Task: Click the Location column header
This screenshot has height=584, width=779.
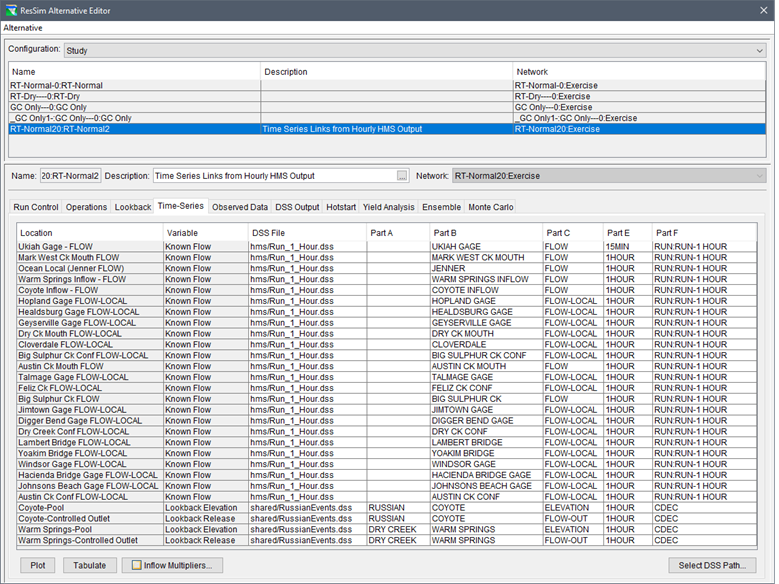Action: point(90,233)
